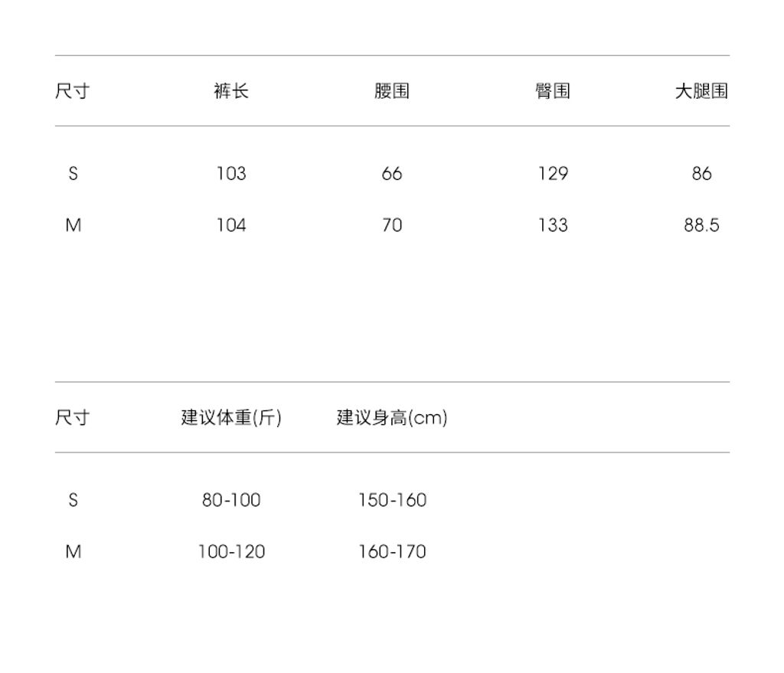Click the M pants length value 104
This screenshot has width=784, height=673.
231,225
